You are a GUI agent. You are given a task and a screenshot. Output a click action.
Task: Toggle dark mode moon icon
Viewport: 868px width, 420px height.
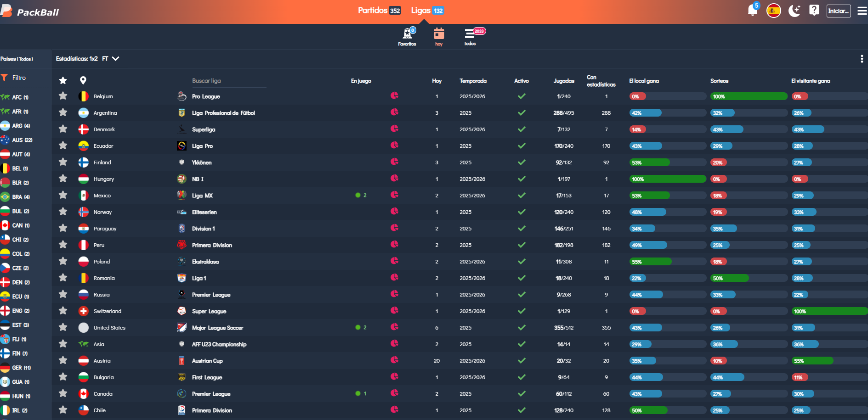(x=794, y=10)
